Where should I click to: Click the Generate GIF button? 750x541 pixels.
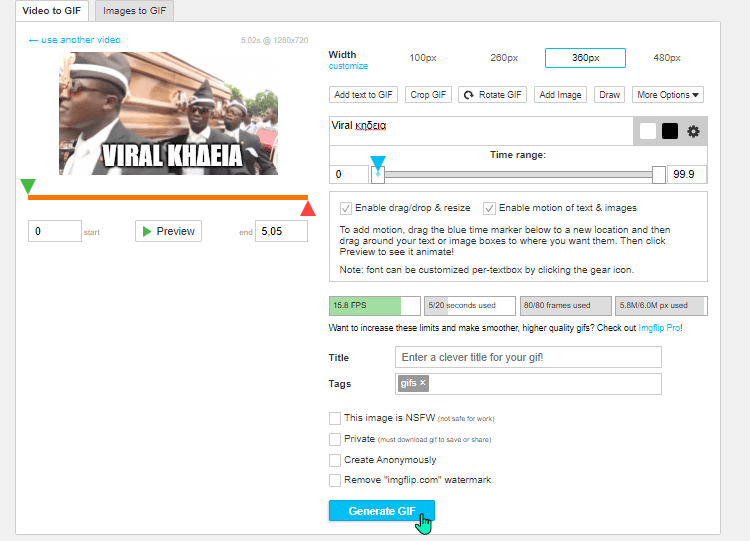tap(382, 511)
